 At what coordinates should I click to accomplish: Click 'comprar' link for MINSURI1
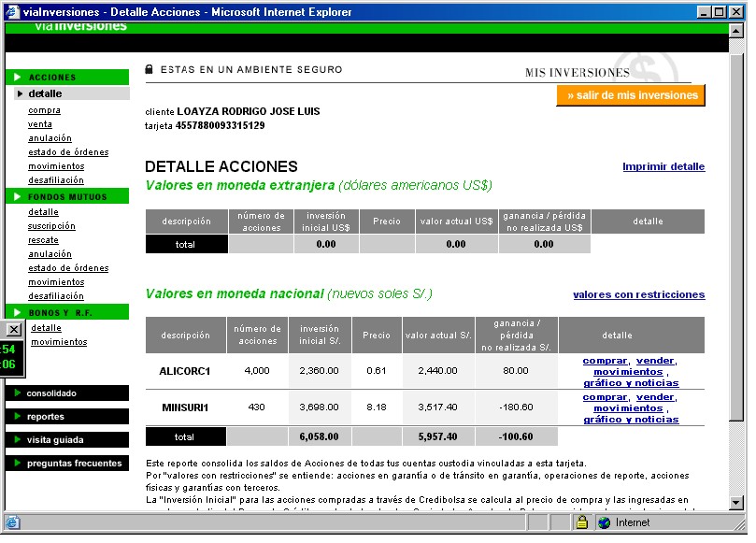point(606,397)
